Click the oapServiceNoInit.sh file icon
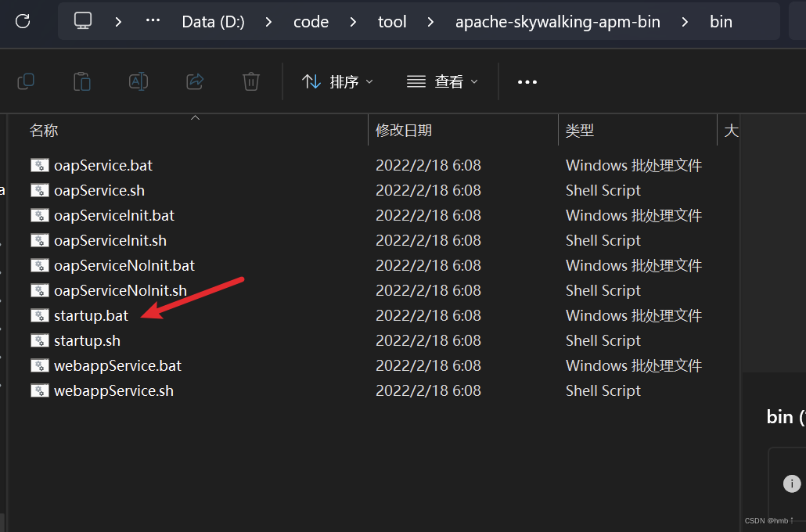 [40, 290]
